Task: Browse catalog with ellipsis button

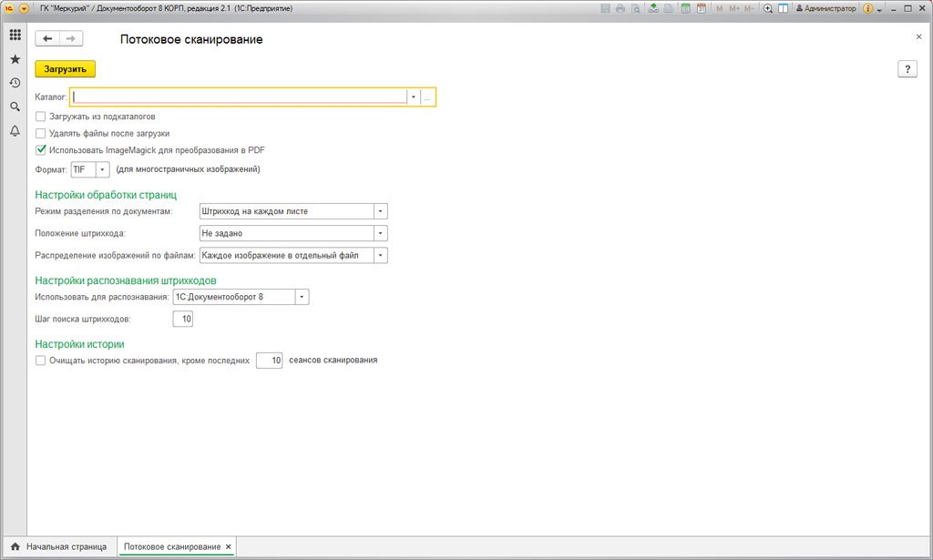Action: pos(427,97)
